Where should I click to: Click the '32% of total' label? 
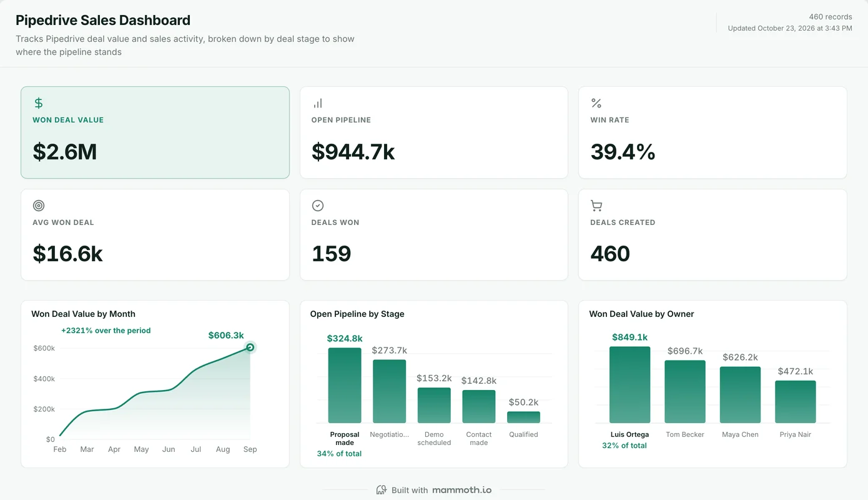tap(624, 446)
